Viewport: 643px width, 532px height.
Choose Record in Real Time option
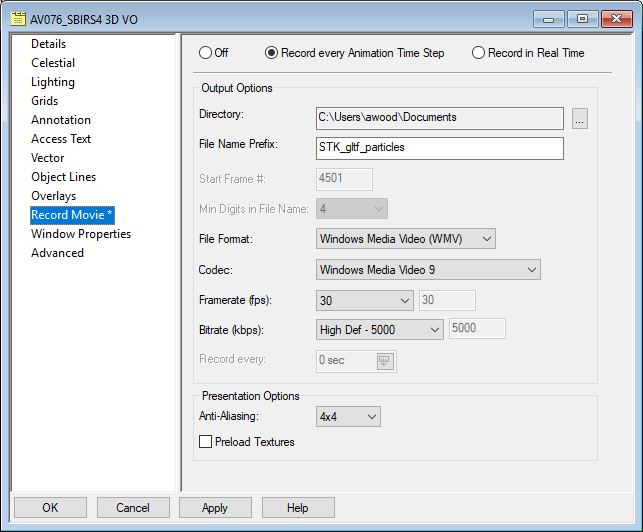click(478, 53)
